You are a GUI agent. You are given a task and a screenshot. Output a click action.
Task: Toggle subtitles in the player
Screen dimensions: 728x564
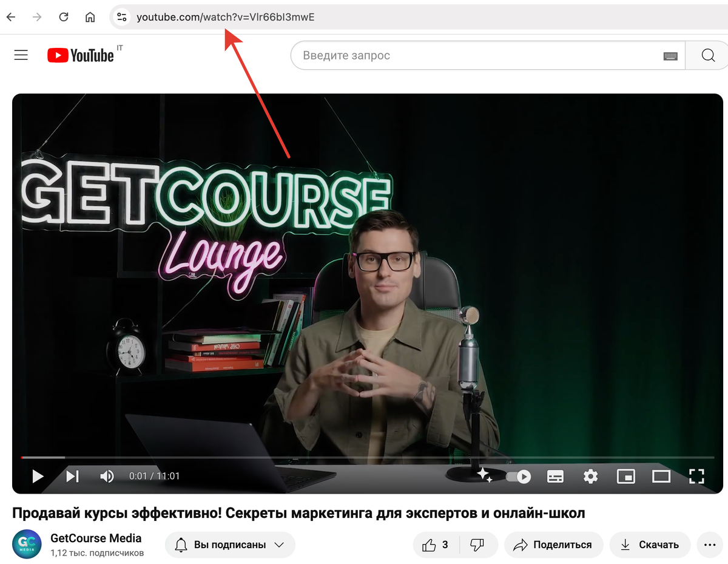tap(555, 477)
